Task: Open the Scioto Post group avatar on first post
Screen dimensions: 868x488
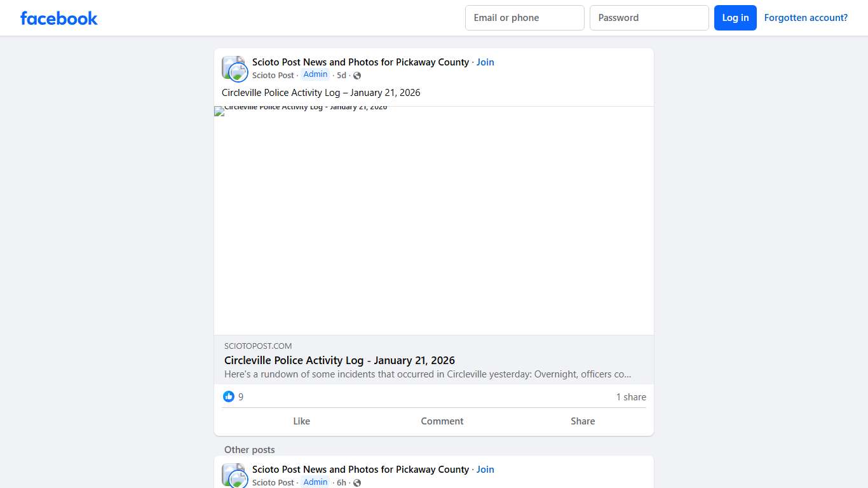Action: [x=234, y=68]
